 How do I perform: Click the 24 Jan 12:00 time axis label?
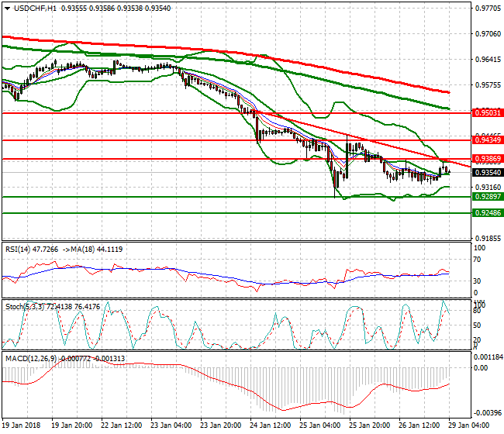coord(270,425)
